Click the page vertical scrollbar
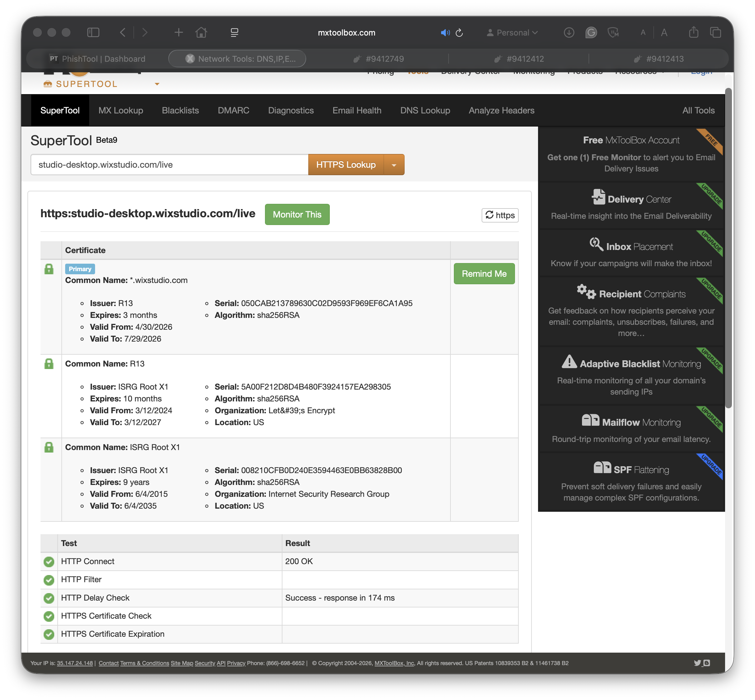This screenshot has width=755, height=700. click(728, 248)
